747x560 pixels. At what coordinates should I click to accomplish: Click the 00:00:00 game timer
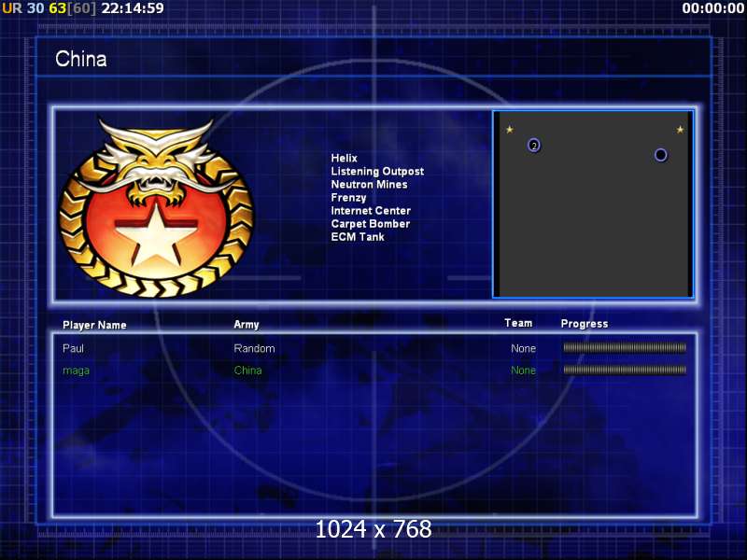tap(712, 8)
